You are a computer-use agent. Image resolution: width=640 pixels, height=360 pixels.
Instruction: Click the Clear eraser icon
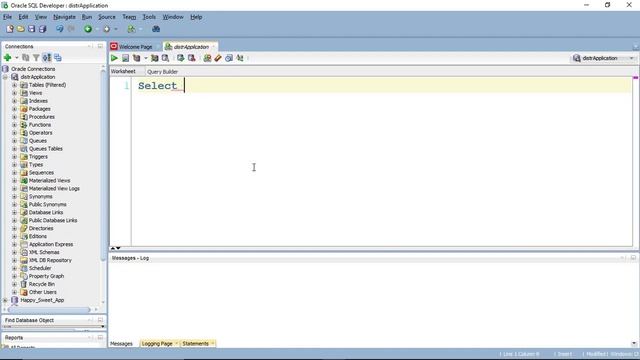tap(218, 58)
